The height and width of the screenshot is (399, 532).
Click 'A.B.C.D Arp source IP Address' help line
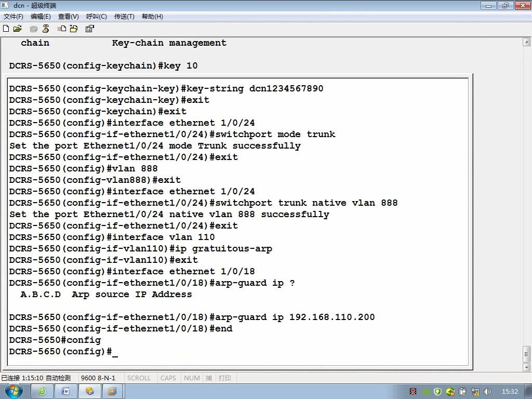point(106,295)
